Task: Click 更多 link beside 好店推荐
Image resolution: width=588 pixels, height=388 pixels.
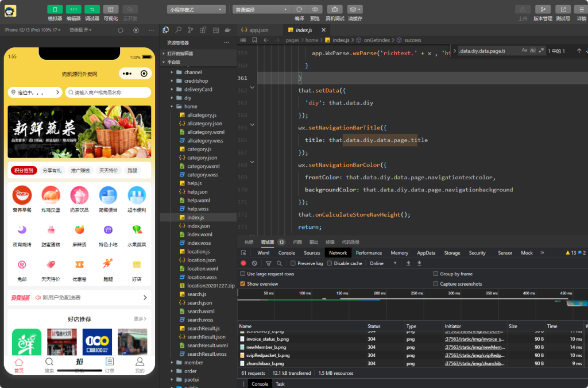Action: (140, 319)
